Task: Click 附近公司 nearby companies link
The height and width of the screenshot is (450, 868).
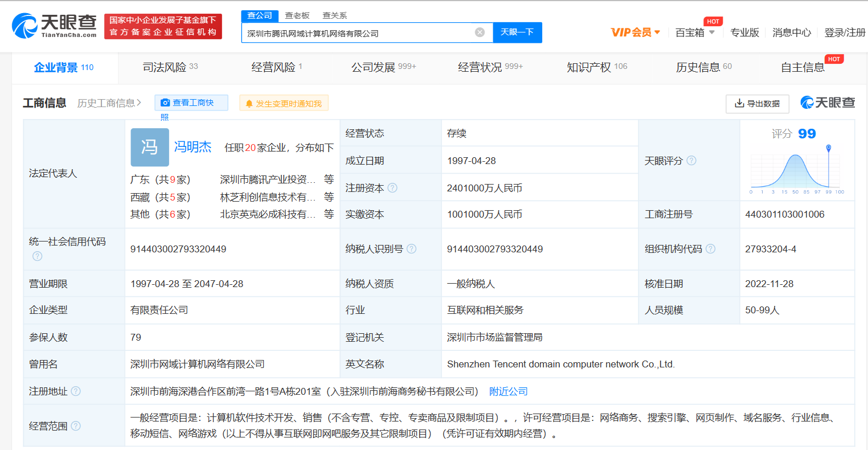Action: (508, 391)
